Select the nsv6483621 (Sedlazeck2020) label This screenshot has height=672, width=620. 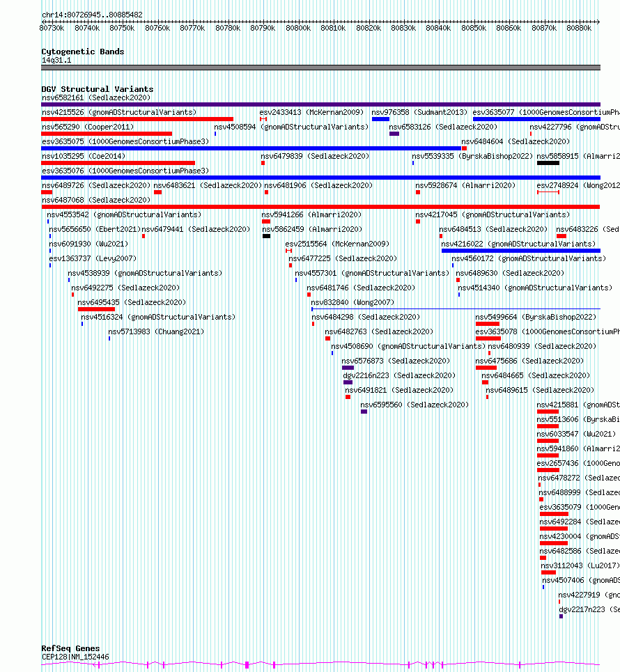click(208, 185)
